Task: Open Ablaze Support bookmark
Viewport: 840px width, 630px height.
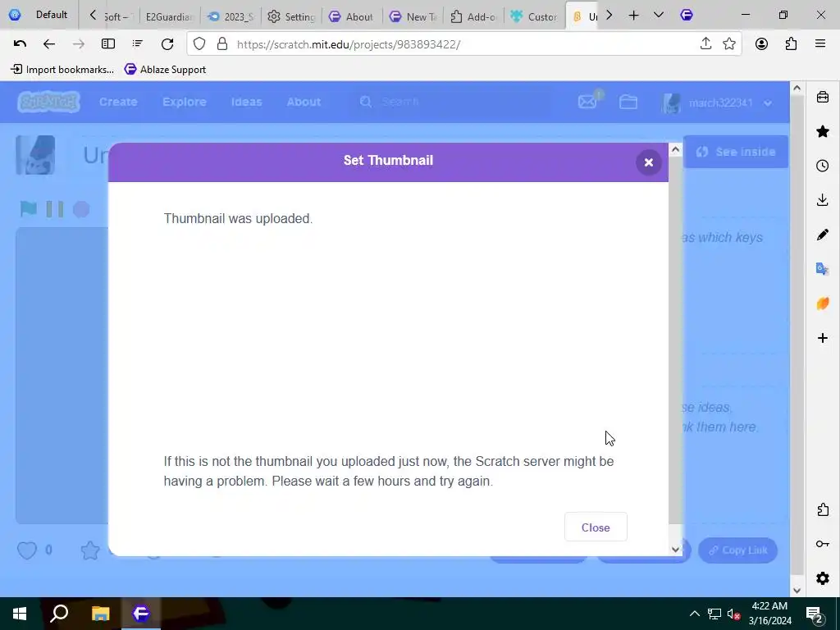Action: (x=165, y=70)
